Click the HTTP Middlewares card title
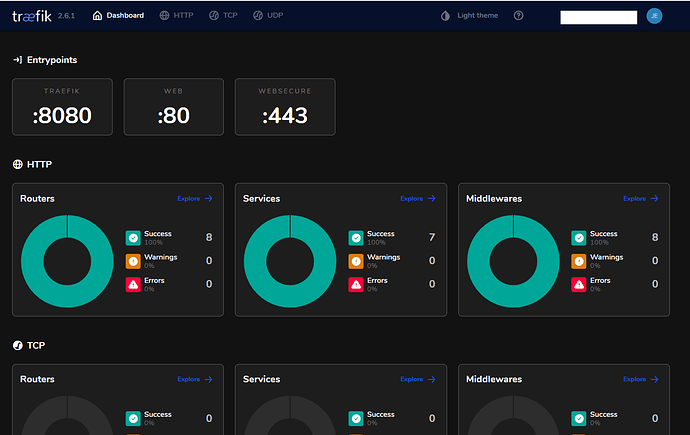Image resolution: width=690 pixels, height=435 pixels. [494, 198]
